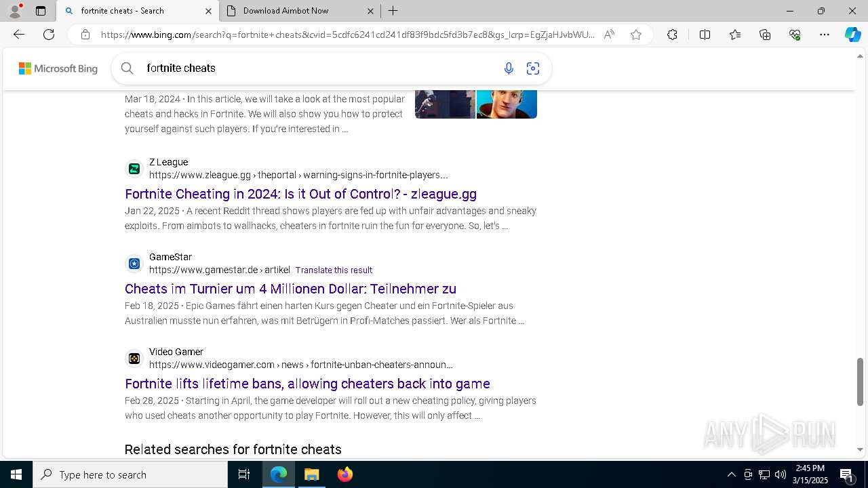Open Fortnite Cheating in 2024 result
This screenshot has width=868, height=488.
point(300,194)
